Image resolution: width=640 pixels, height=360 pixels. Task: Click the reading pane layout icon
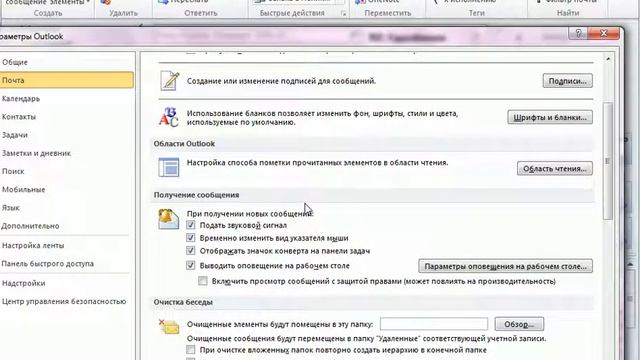click(169, 167)
